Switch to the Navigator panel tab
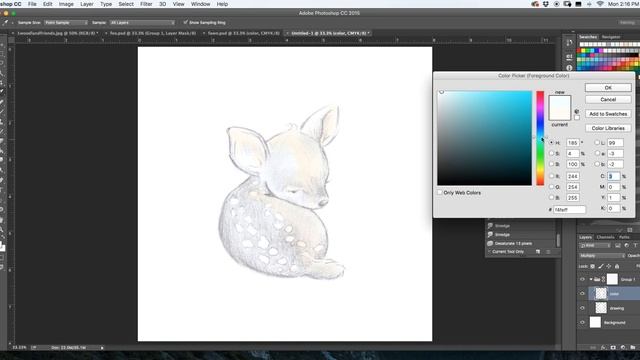Screen dimensions: 640x360 click(x=611, y=37)
